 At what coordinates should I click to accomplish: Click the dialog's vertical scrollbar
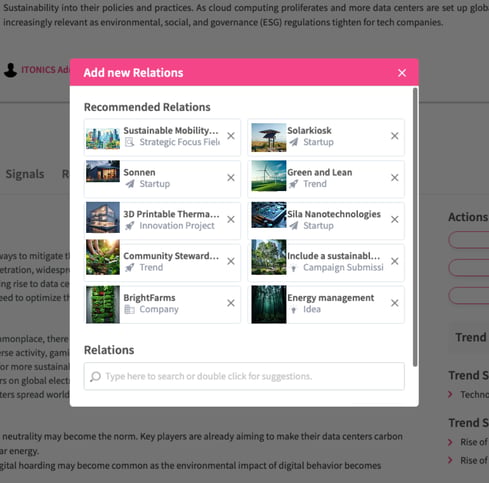coord(415,227)
